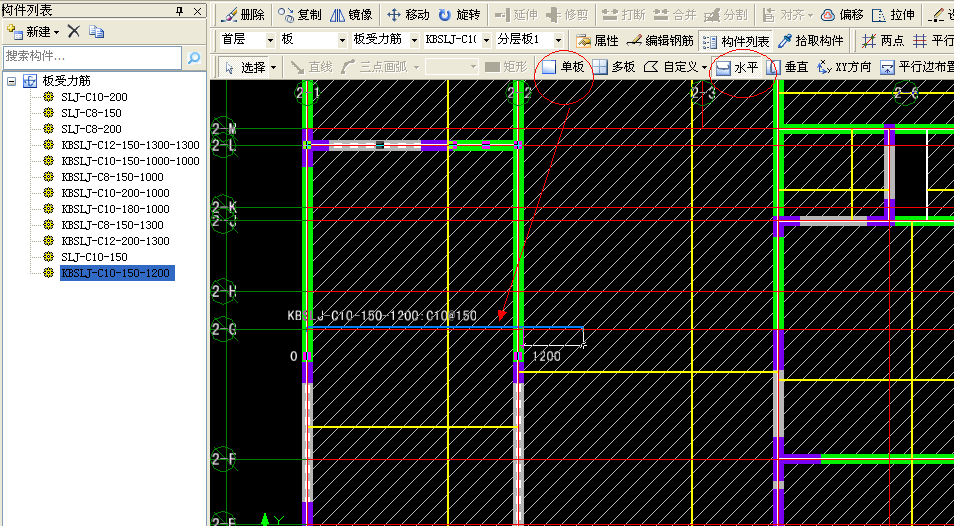Viewport: 954px width, 526px height.
Task: Select SLJ-C10-200 in the list
Action: [94, 97]
